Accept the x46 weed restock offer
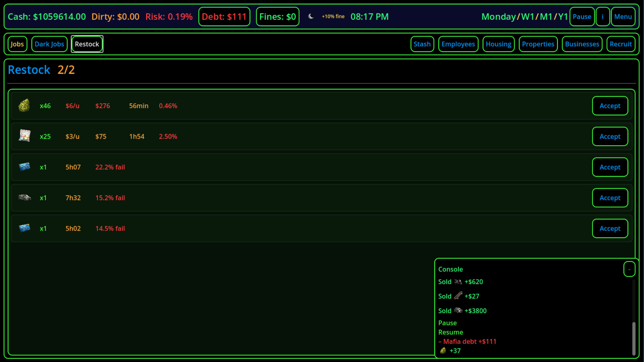This screenshot has width=644, height=362. coord(609,106)
